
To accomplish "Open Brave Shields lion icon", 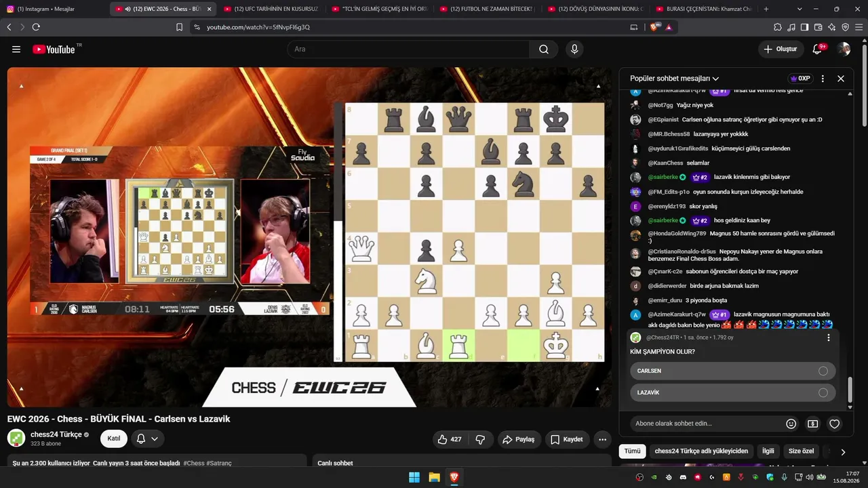I will click(x=655, y=27).
